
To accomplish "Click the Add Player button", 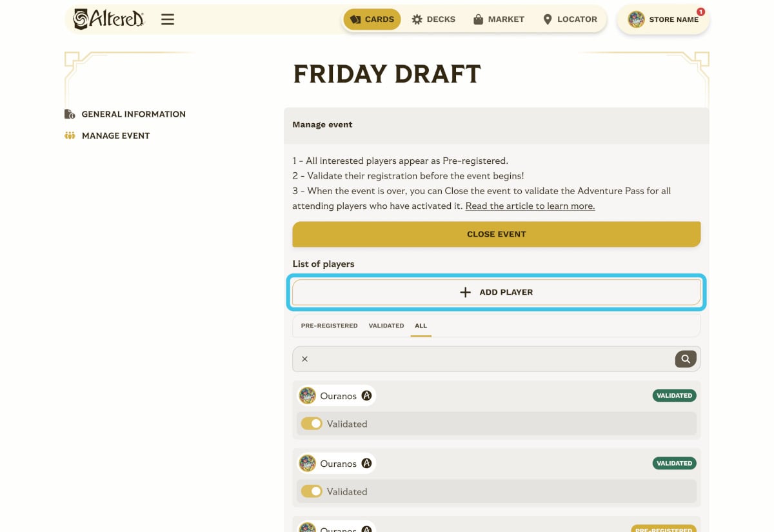I will (x=496, y=292).
